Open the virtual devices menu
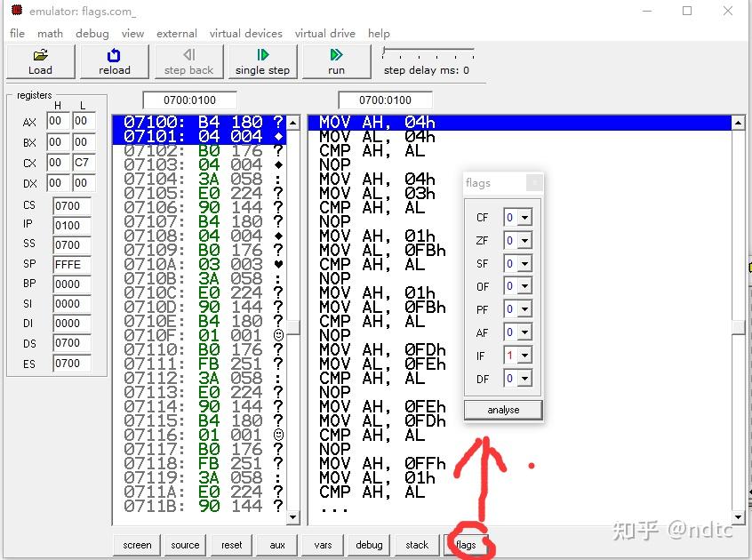 pyautogui.click(x=245, y=33)
